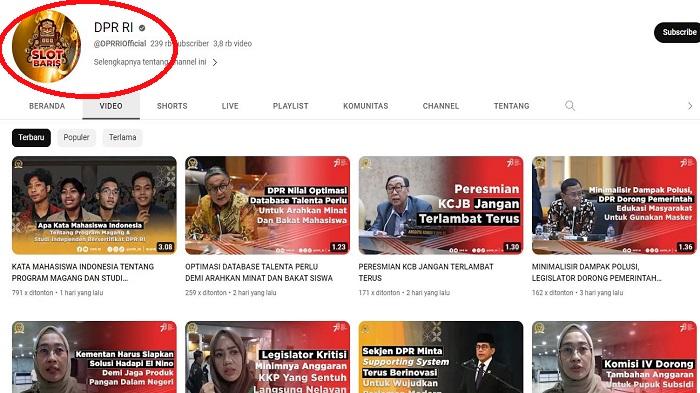Image resolution: width=700 pixels, height=393 pixels.
Task: Open the channel search magnifier icon
Action: tap(570, 106)
